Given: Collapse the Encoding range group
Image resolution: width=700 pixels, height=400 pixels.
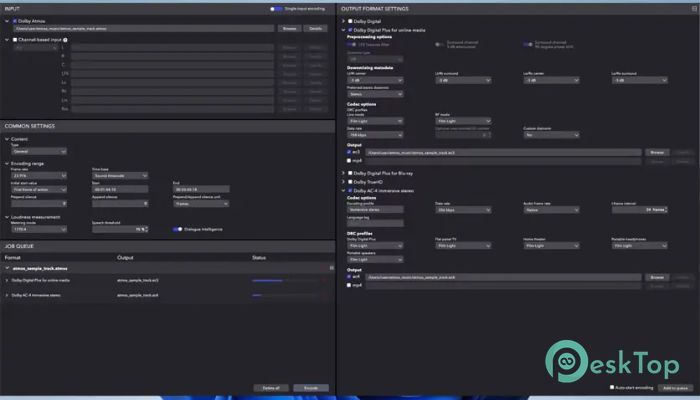Looking at the screenshot, I should pyautogui.click(x=7, y=163).
